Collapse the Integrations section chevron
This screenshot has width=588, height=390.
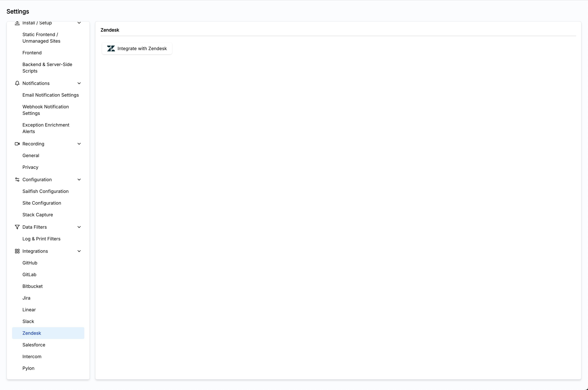[x=79, y=251]
